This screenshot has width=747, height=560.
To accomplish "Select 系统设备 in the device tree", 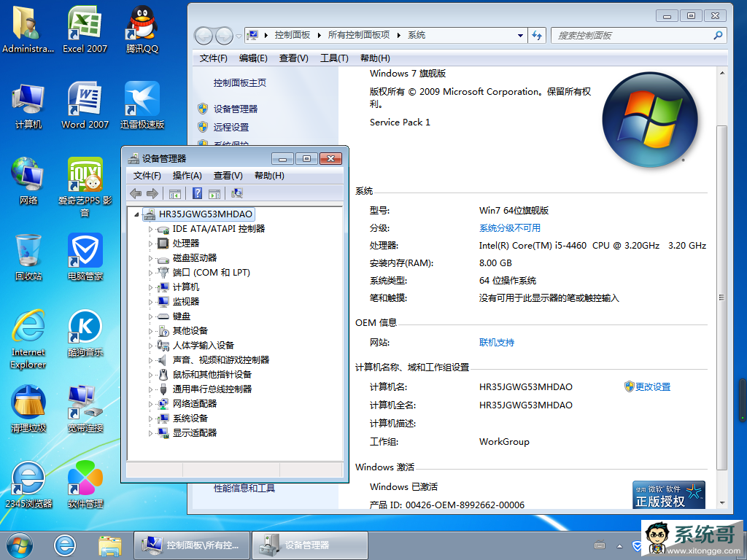I will tap(190, 419).
